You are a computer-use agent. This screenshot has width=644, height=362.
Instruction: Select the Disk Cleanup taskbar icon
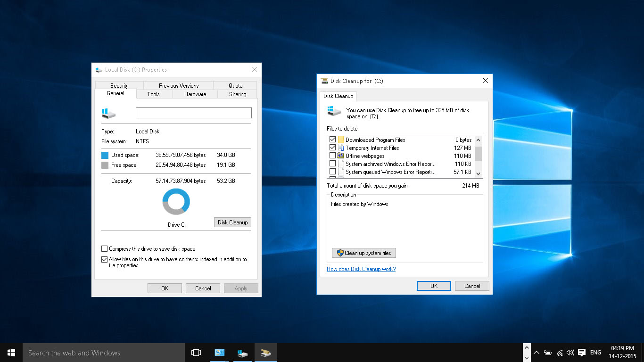(x=266, y=353)
